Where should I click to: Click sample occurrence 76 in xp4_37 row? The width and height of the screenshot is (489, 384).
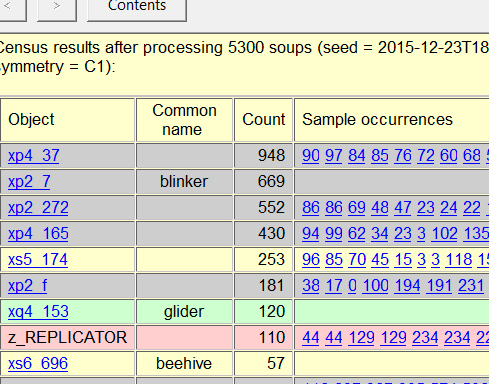pyautogui.click(x=403, y=156)
